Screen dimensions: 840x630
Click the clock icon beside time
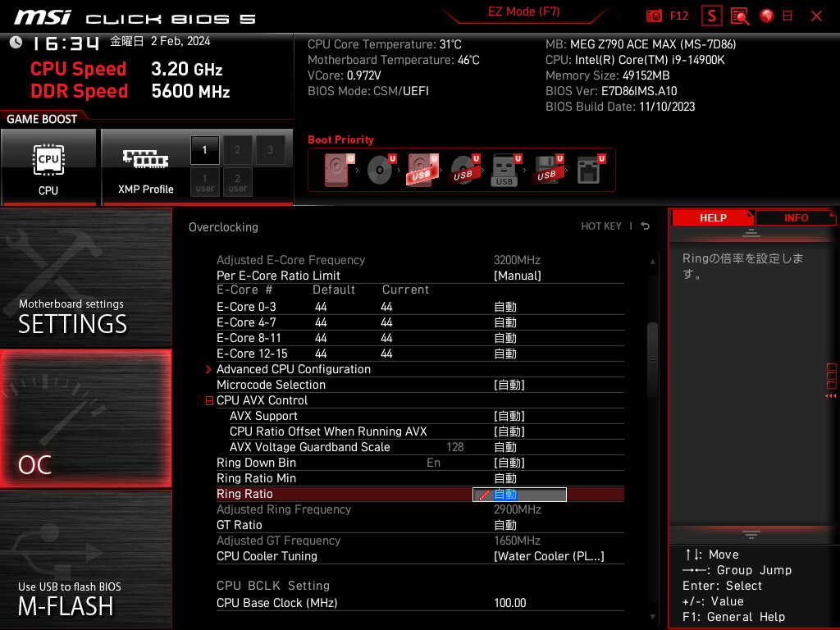click(16, 42)
